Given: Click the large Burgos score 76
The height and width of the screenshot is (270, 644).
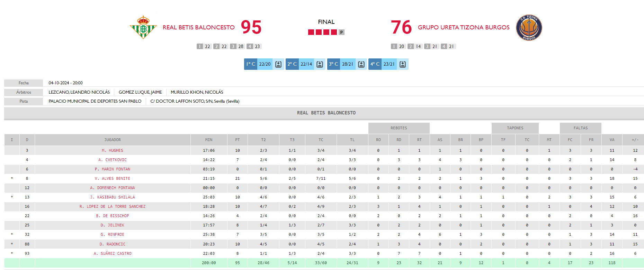Looking at the screenshot, I should [x=401, y=27].
